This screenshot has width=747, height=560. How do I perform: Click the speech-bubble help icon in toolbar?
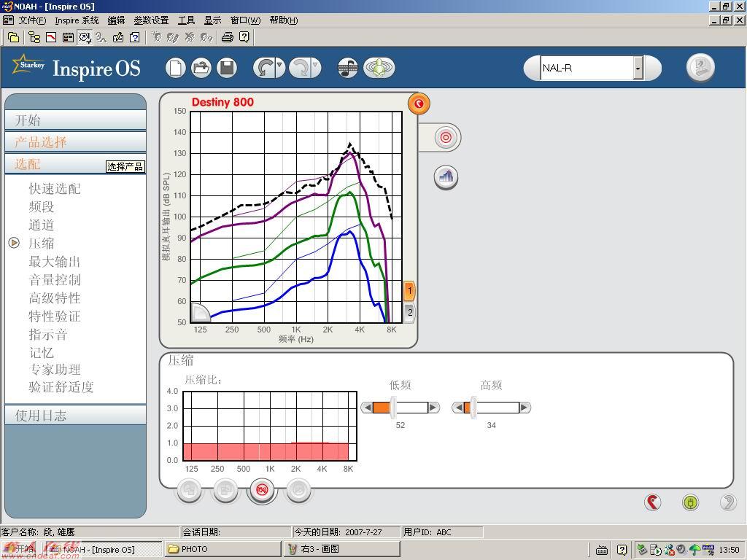tap(244, 37)
